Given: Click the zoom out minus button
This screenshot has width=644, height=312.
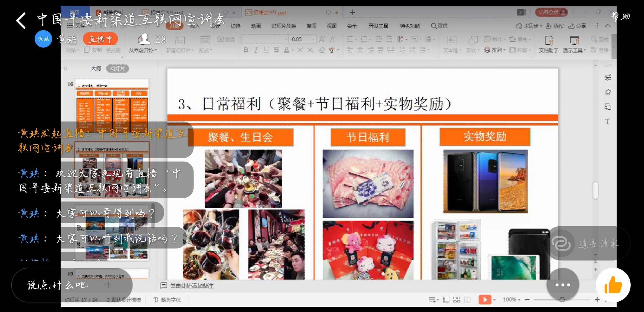Looking at the screenshot, I should 527,300.
